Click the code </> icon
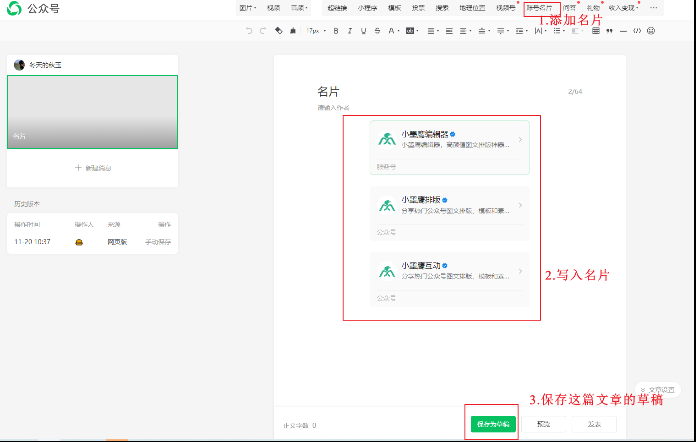 click(x=637, y=31)
